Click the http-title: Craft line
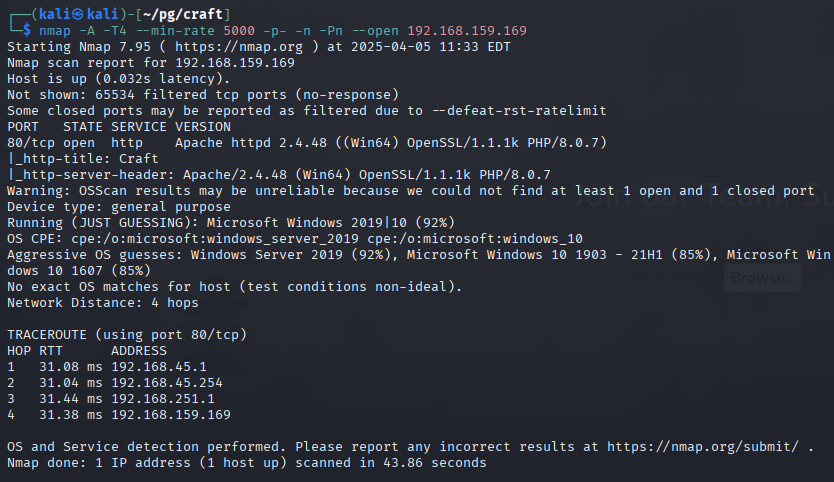This screenshot has width=834, height=482. (x=83, y=159)
